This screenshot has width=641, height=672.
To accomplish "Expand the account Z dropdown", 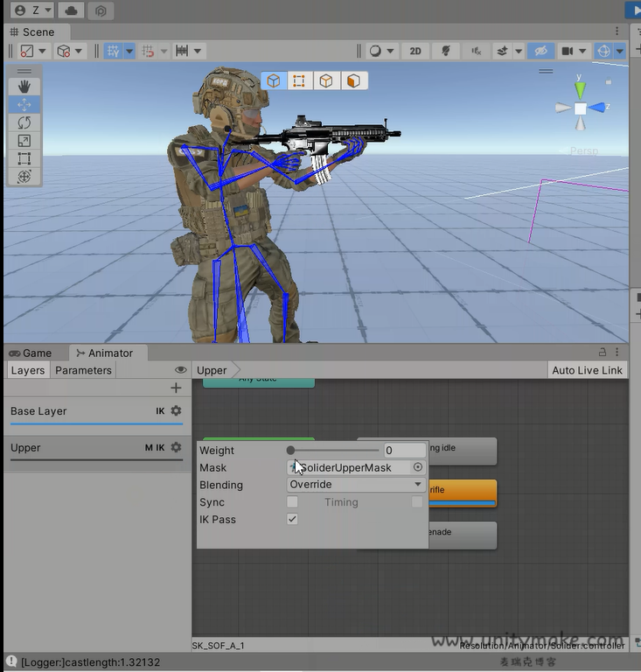I will tap(33, 10).
